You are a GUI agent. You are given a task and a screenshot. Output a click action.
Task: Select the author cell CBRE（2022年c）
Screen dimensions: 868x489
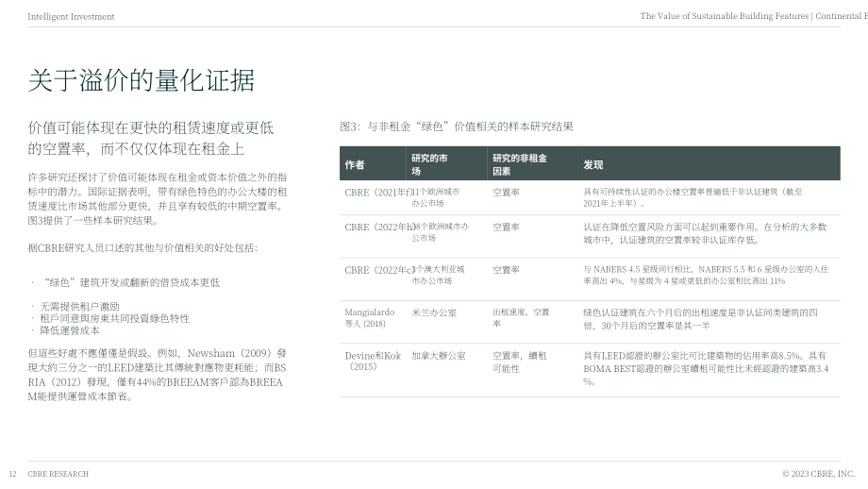pyautogui.click(x=378, y=270)
